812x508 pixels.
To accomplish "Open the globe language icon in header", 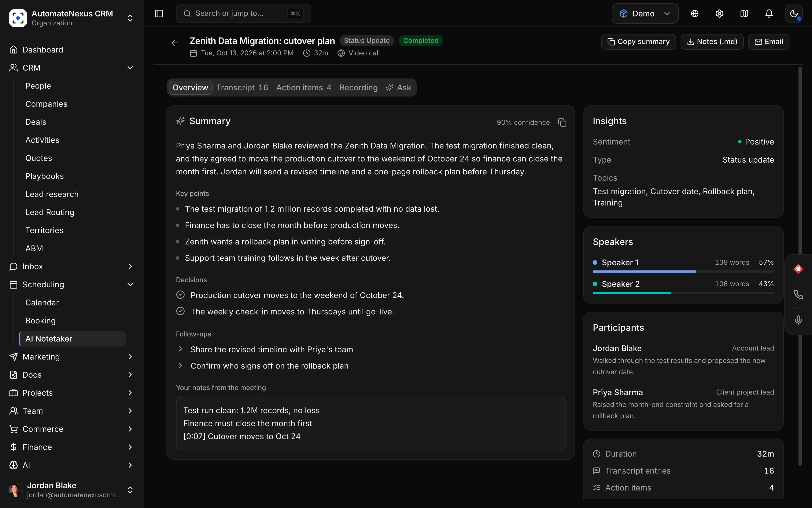I will [x=695, y=13].
